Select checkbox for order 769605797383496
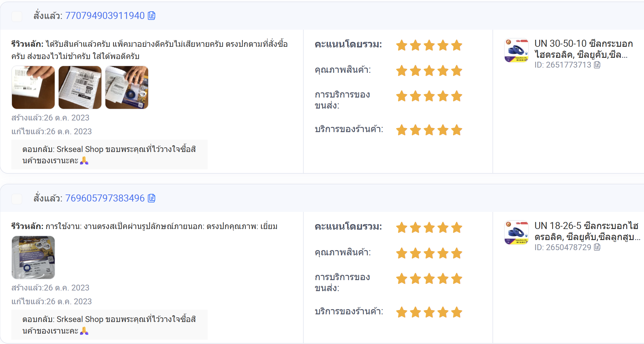The image size is (644, 344). pyautogui.click(x=17, y=199)
